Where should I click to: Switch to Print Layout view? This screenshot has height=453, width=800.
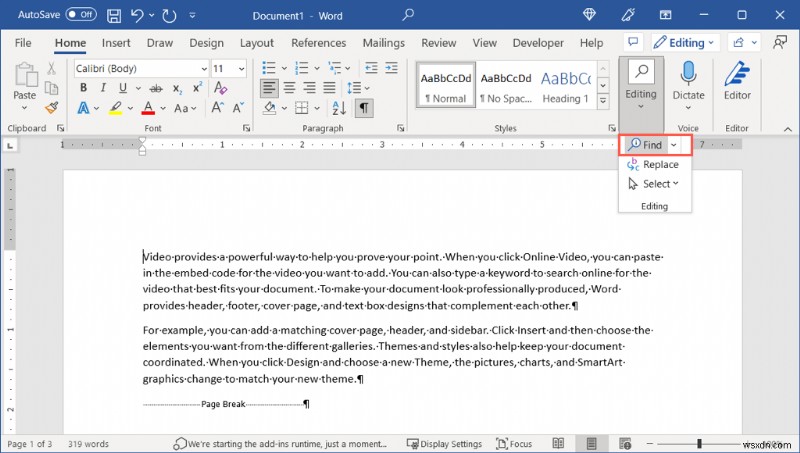591,444
